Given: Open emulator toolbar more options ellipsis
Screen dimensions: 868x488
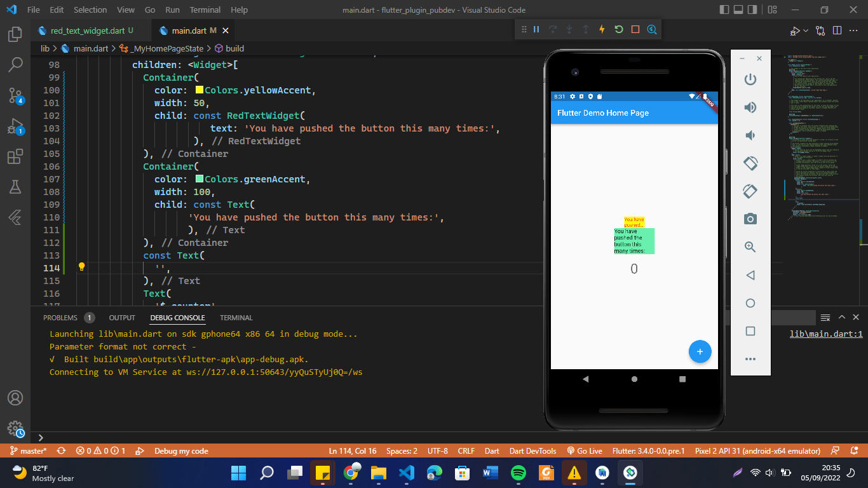Looking at the screenshot, I should pyautogui.click(x=750, y=359).
